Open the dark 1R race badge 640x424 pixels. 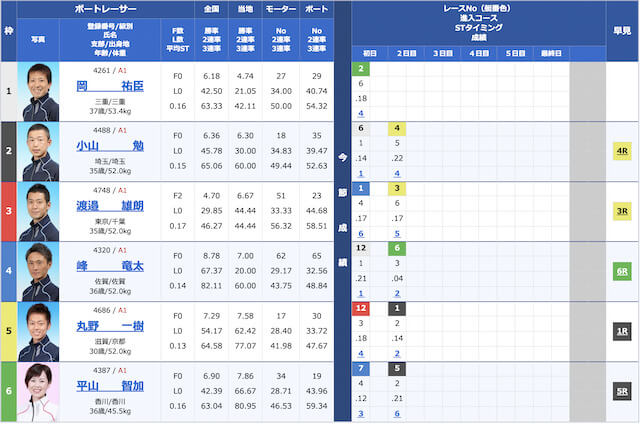point(621,331)
